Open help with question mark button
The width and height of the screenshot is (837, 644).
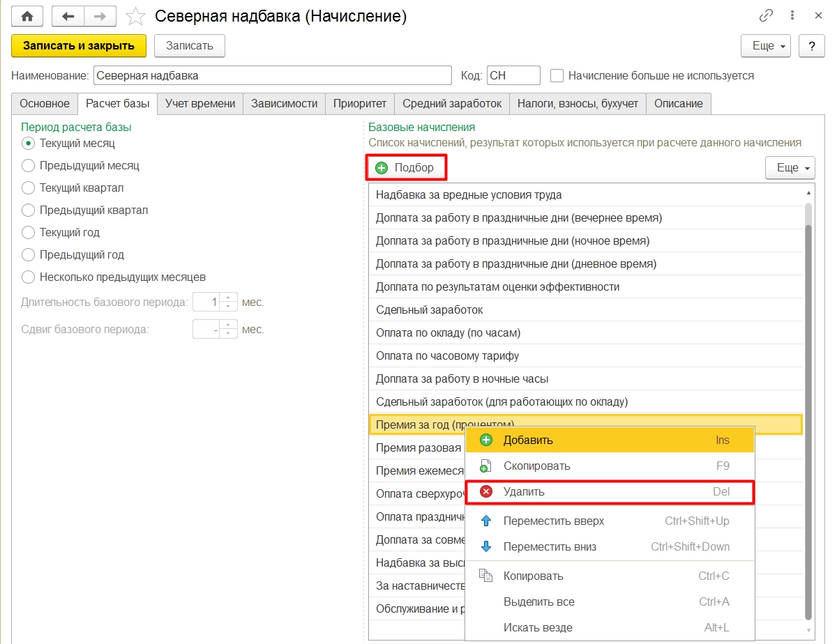tap(811, 46)
